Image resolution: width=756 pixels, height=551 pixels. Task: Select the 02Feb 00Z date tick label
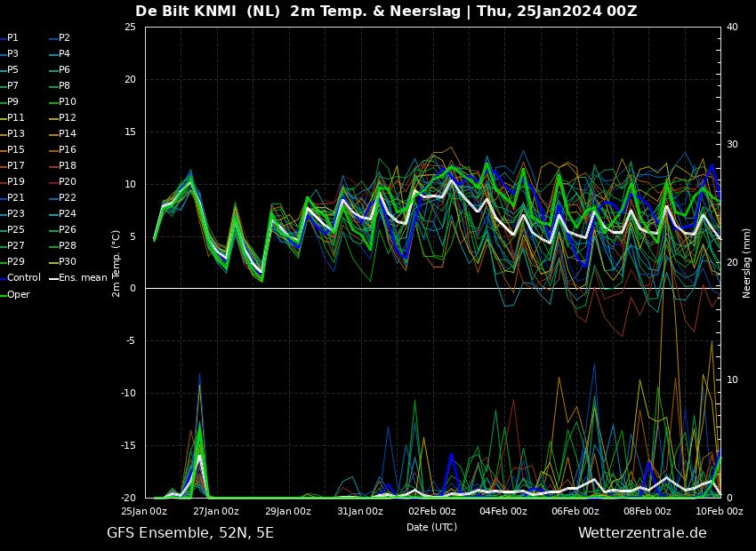pos(431,511)
